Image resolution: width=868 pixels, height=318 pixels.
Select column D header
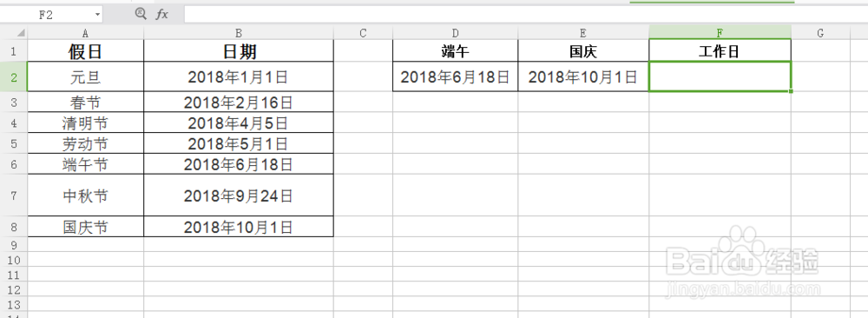(455, 33)
